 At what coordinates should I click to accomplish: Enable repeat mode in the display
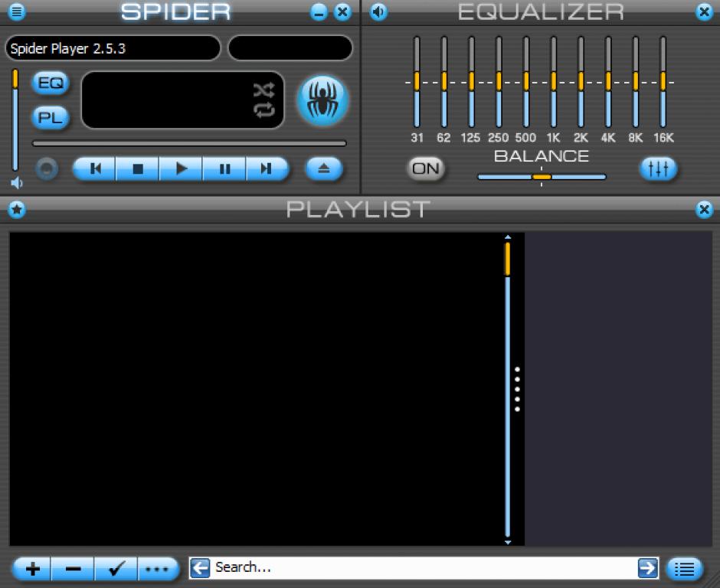click(264, 110)
